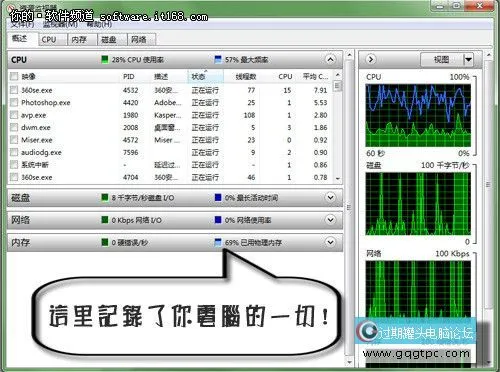Switch to the 概述 tab
500x372 pixels.
coord(20,39)
